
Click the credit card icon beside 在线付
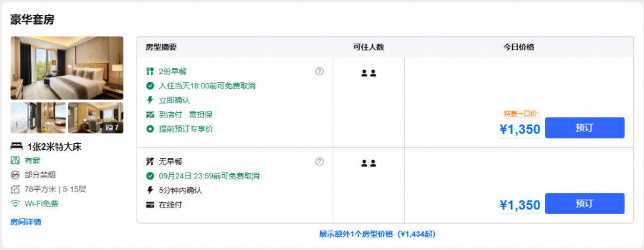pos(150,205)
